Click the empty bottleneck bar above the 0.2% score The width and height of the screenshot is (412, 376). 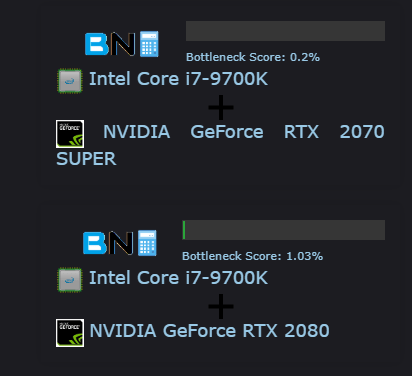click(285, 31)
